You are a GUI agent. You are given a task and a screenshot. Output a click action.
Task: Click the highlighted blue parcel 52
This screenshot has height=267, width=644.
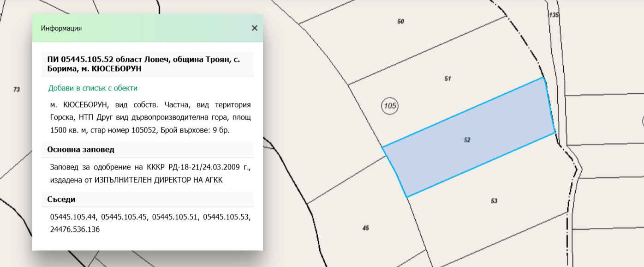[467, 140]
